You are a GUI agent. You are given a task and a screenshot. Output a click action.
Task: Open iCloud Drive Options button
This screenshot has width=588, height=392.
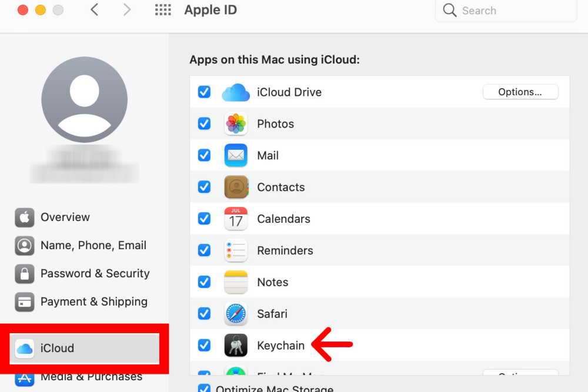(520, 92)
